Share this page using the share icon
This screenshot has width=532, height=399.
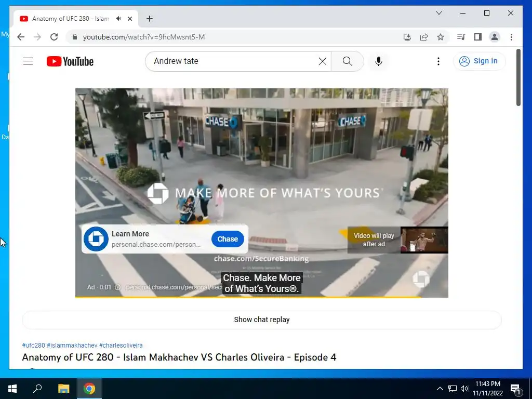pos(424,37)
